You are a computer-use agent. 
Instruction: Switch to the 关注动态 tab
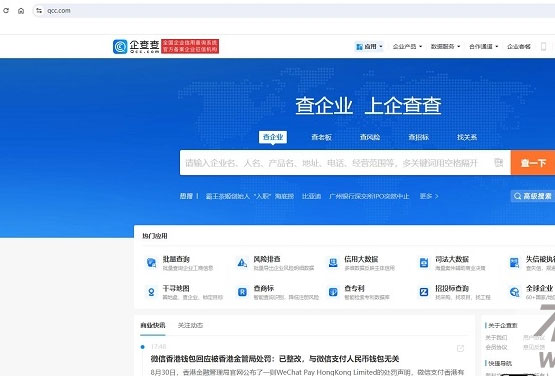point(190,325)
